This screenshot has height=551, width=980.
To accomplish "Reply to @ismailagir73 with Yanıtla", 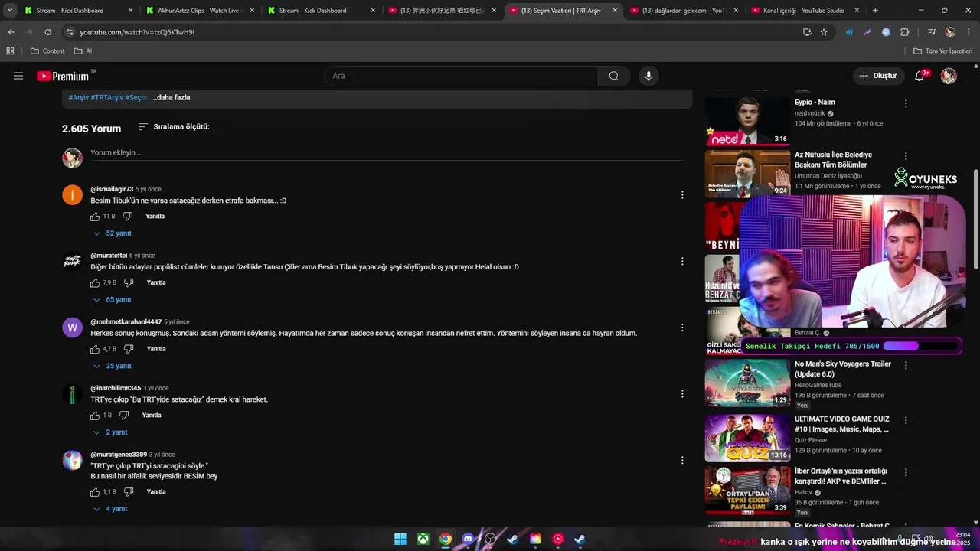I will coord(155,217).
